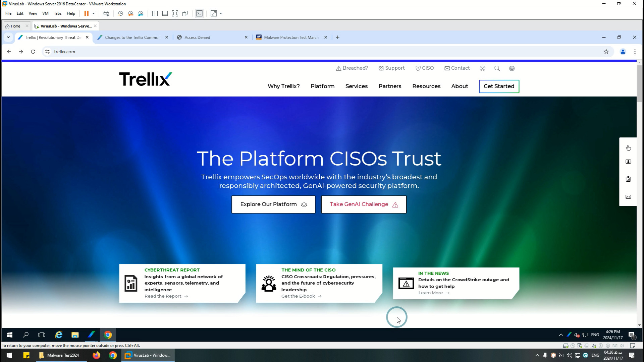Close the Access Denied tab
Image resolution: width=644 pixels, height=362 pixels.
(246, 38)
